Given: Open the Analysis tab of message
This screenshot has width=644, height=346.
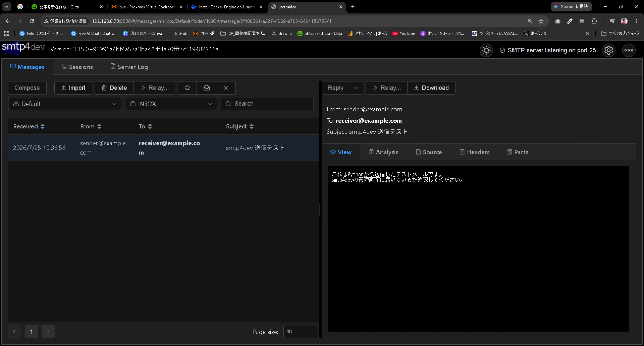Looking at the screenshot, I should pyautogui.click(x=384, y=152).
